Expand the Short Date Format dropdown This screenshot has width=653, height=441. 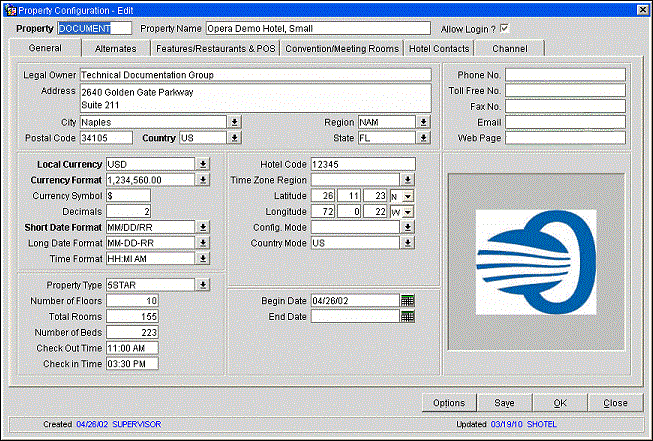coord(202,227)
